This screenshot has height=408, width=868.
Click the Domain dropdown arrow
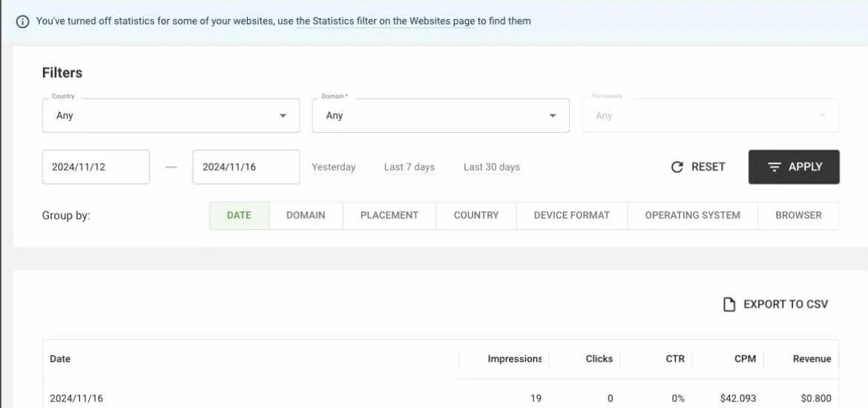pos(553,116)
